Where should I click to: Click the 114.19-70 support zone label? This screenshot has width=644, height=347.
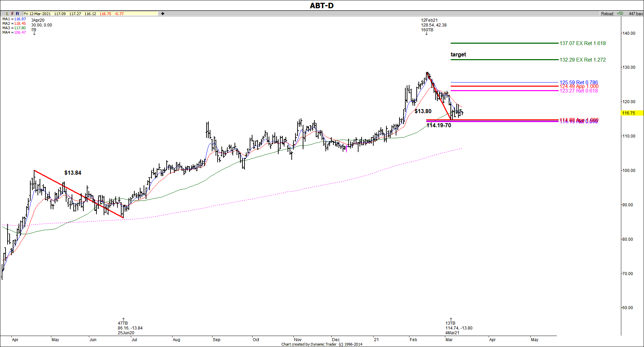(438, 126)
